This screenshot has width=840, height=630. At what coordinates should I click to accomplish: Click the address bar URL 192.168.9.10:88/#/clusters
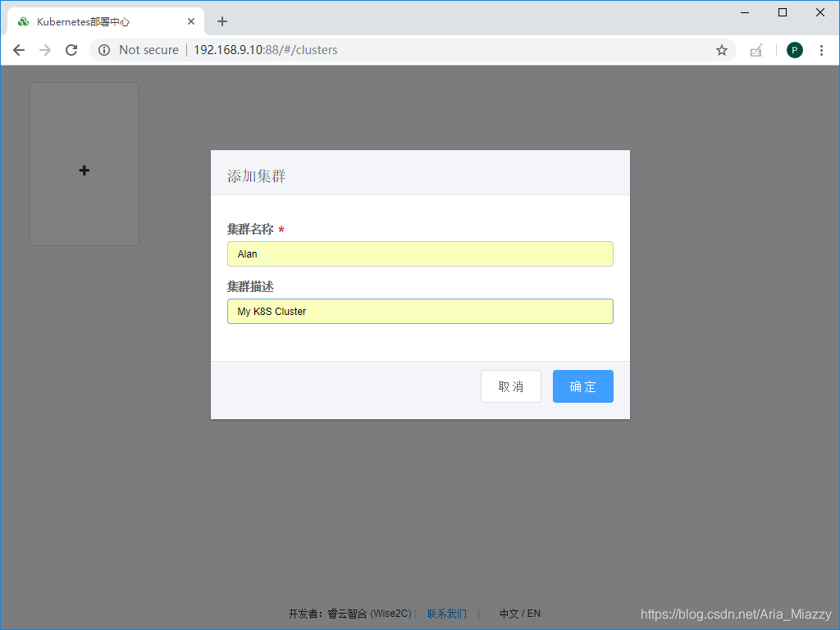tap(266, 50)
